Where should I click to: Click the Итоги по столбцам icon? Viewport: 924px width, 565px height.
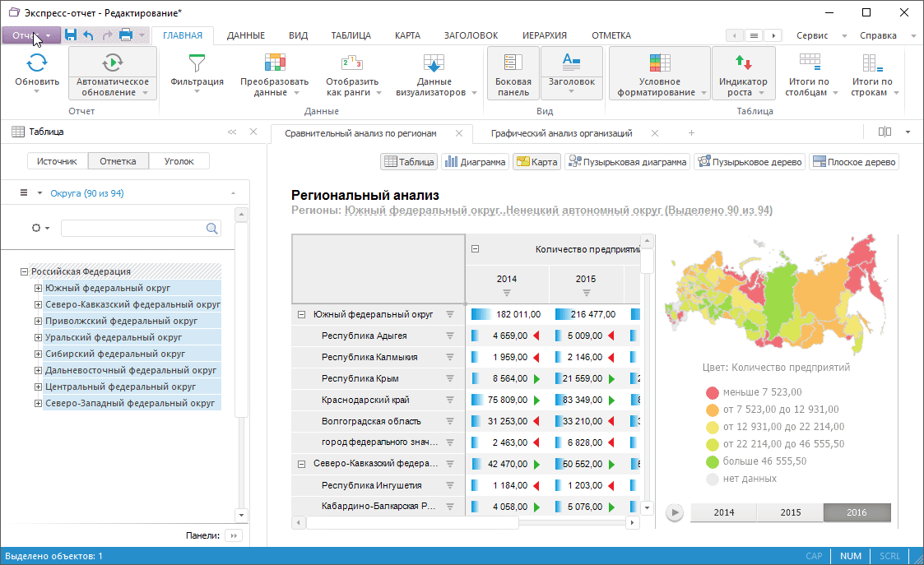click(x=810, y=63)
